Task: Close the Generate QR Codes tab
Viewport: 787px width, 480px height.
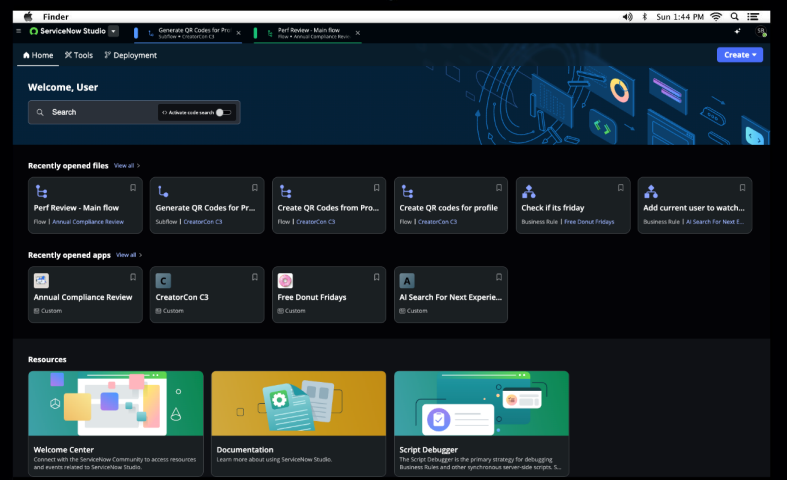Action: point(238,32)
